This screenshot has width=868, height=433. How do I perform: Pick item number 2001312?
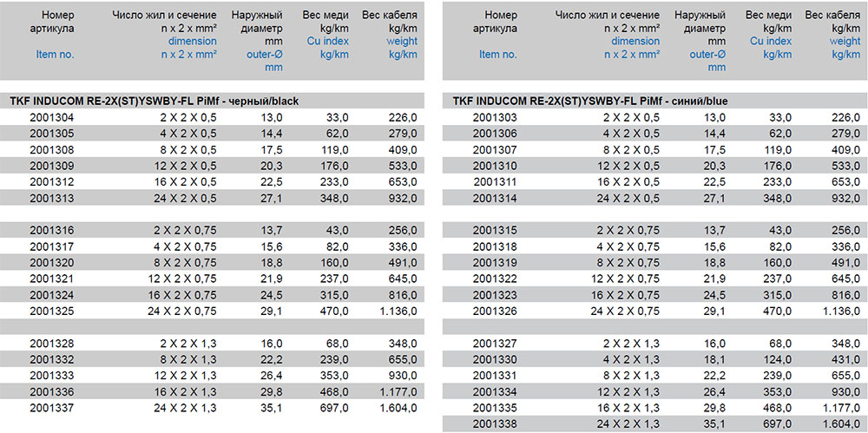[51, 181]
